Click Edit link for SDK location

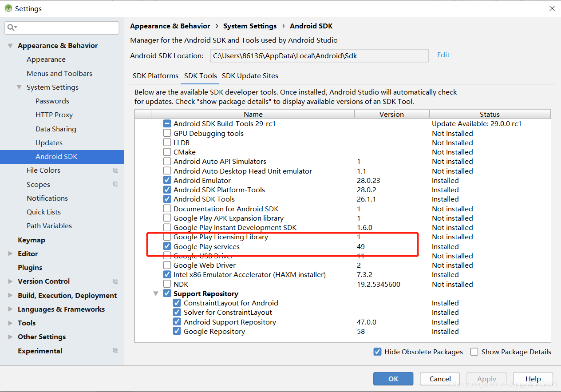tap(443, 55)
